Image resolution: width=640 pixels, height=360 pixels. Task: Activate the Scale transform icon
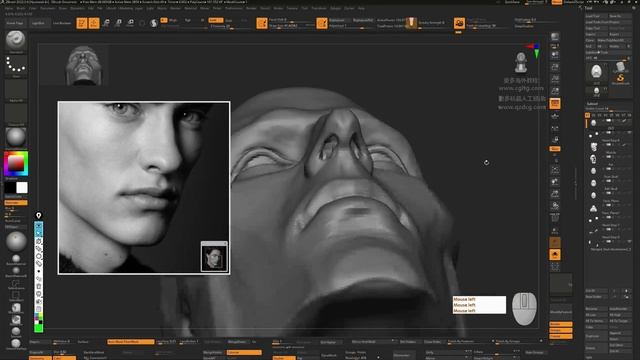pyautogui.click(x=118, y=23)
